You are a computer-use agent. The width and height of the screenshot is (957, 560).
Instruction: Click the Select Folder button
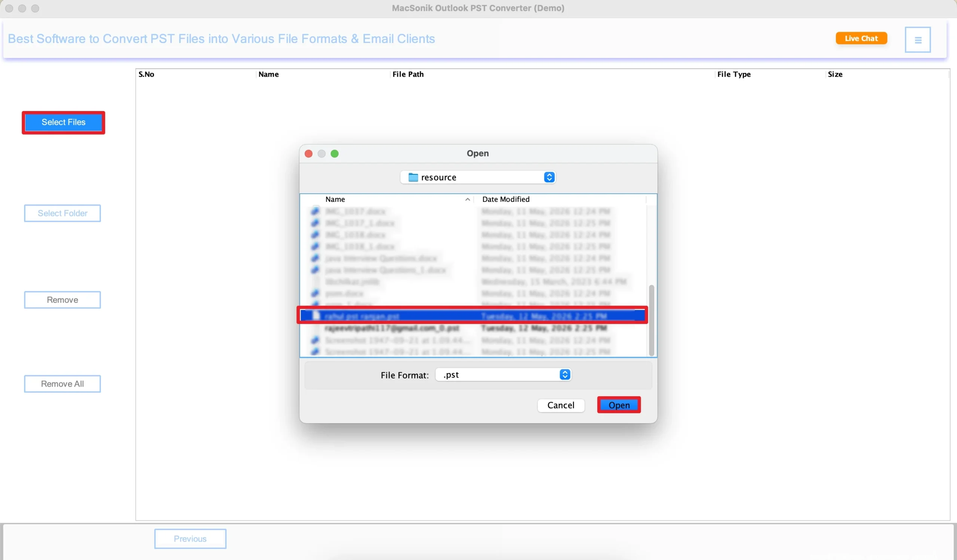[62, 213]
